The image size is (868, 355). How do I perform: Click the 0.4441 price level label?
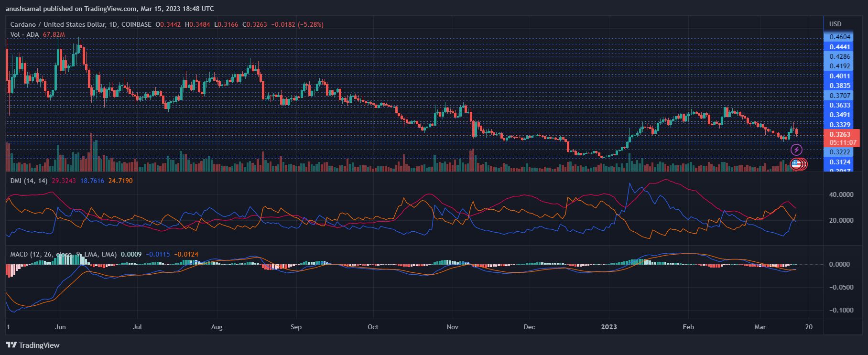click(840, 47)
